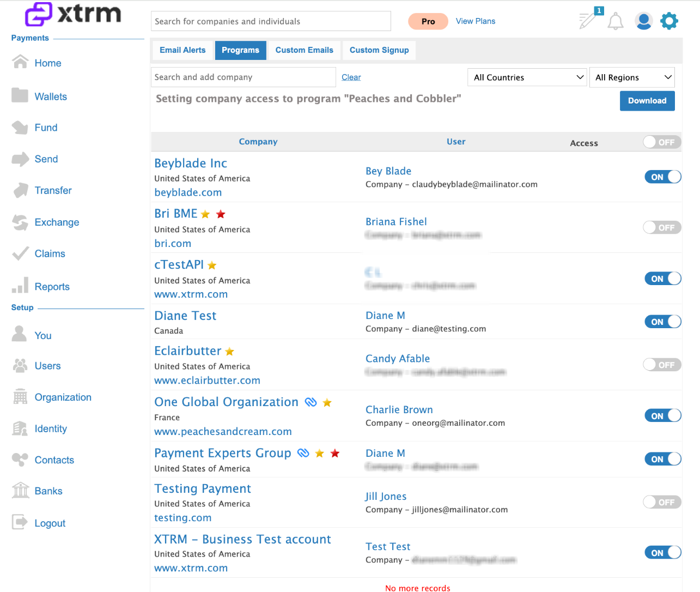Click the Search and add company field
Image resolution: width=700 pixels, height=592 pixels.
(243, 77)
